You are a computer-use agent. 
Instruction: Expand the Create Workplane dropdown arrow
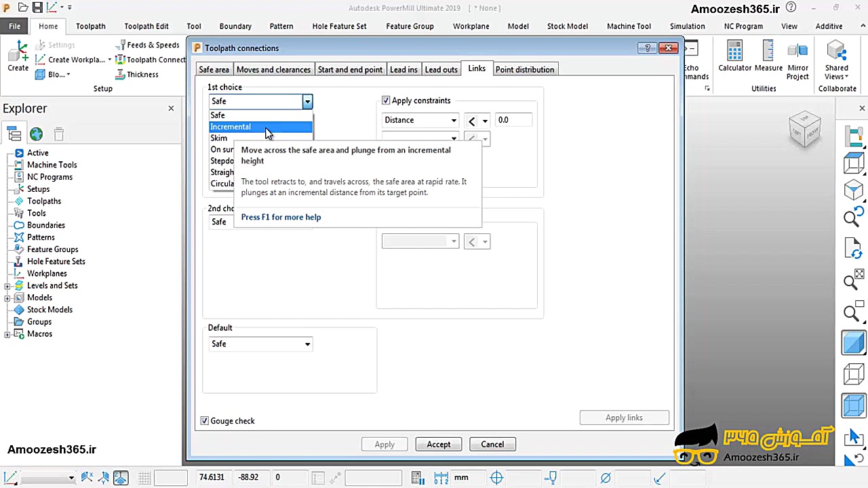[x=109, y=60]
